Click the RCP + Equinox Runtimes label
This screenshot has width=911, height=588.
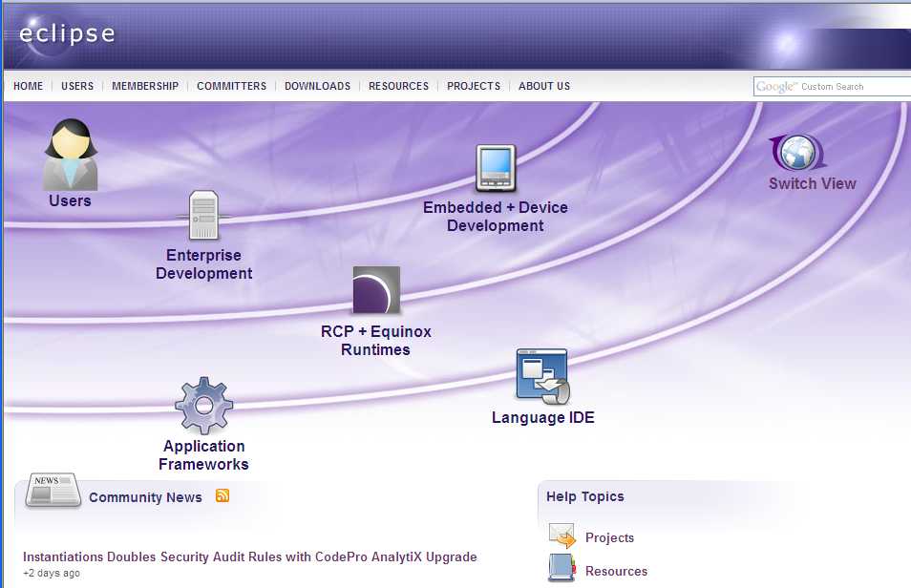pos(376,341)
